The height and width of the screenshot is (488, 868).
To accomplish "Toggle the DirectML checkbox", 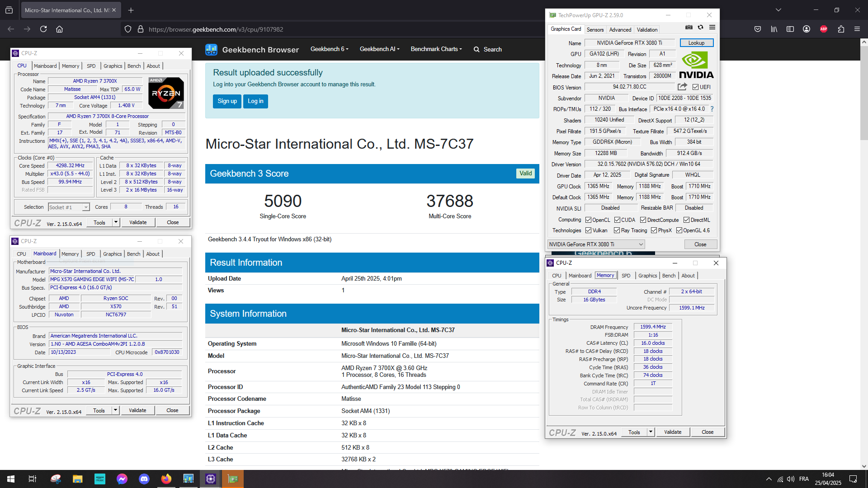I will [686, 220].
